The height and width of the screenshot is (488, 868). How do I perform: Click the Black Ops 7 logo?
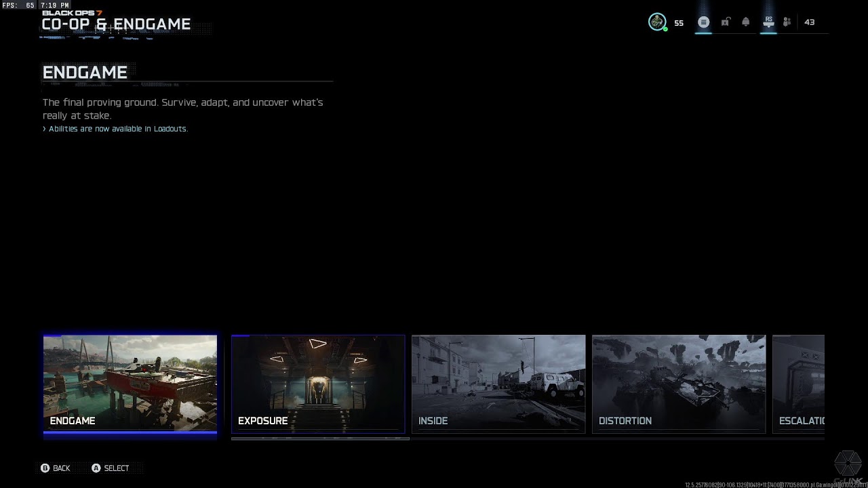click(72, 13)
